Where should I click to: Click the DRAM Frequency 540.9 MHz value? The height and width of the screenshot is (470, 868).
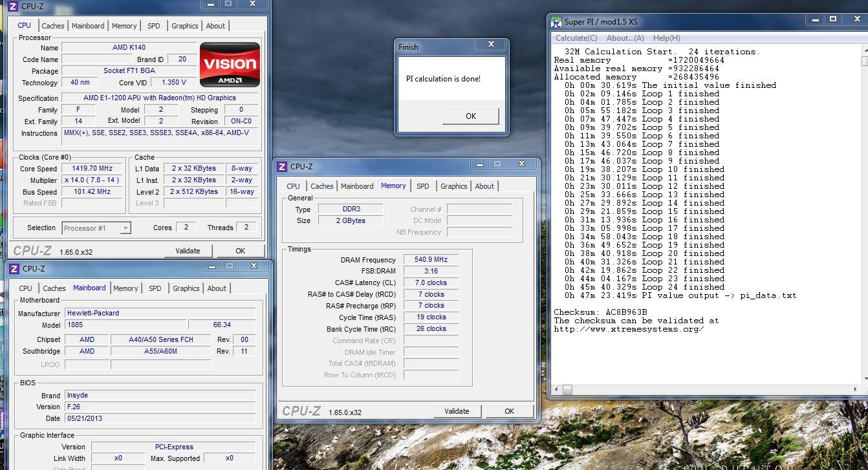[431, 260]
